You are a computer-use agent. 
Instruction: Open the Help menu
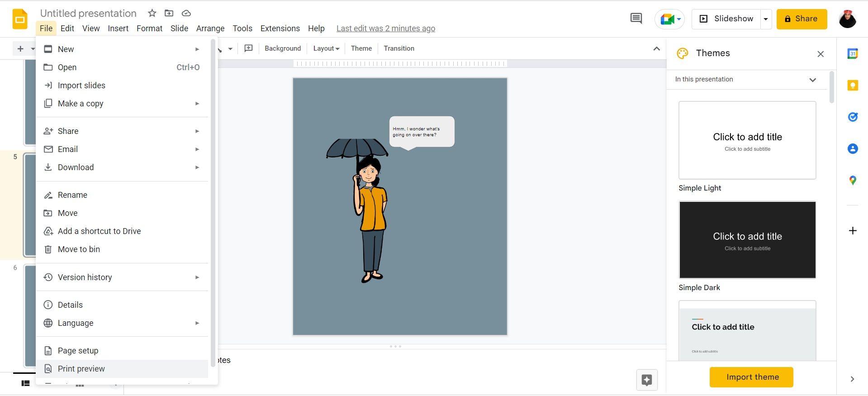[316, 29]
